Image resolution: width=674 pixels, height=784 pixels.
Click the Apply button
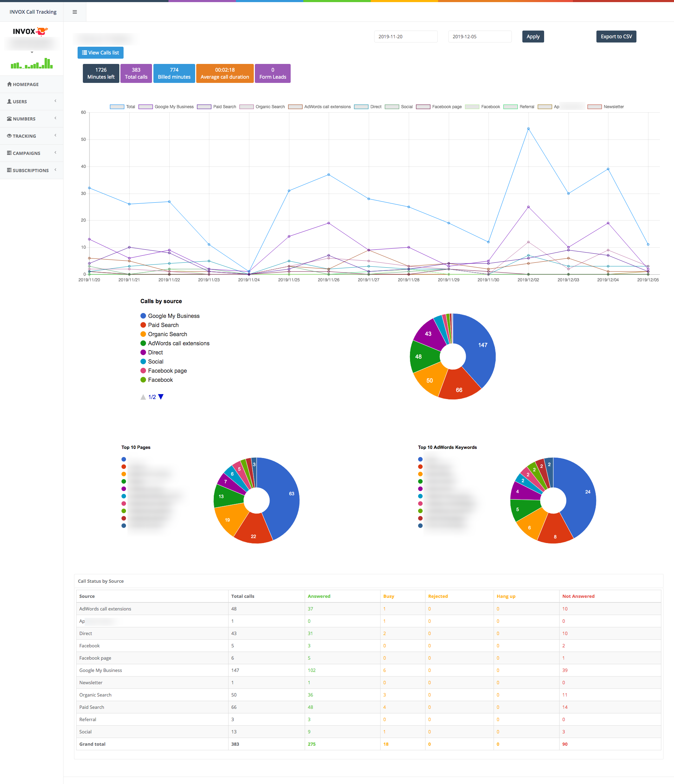coord(533,37)
